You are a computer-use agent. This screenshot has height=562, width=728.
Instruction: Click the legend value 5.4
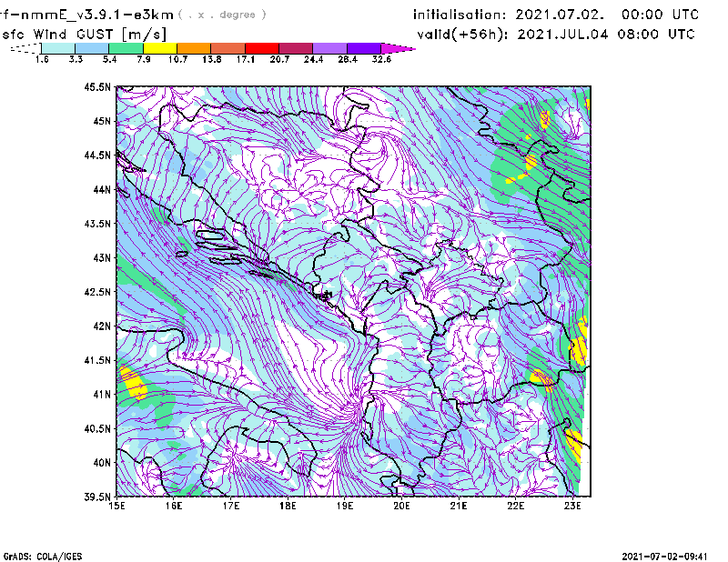(x=109, y=59)
